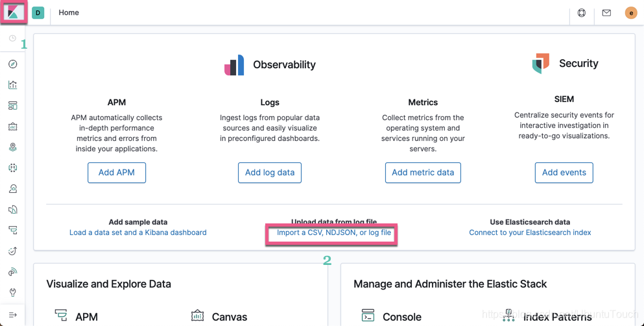Open Visualize chart icon in sidebar

tap(13, 84)
